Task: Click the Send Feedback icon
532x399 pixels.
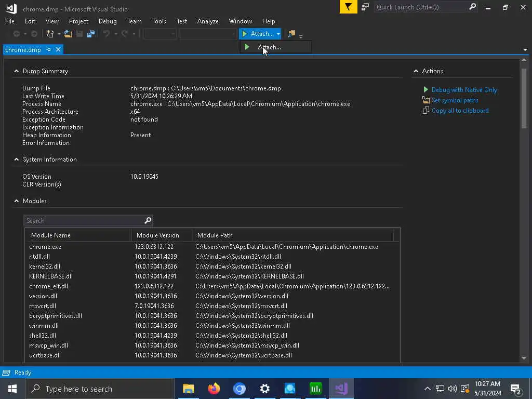Action: [x=365, y=7]
